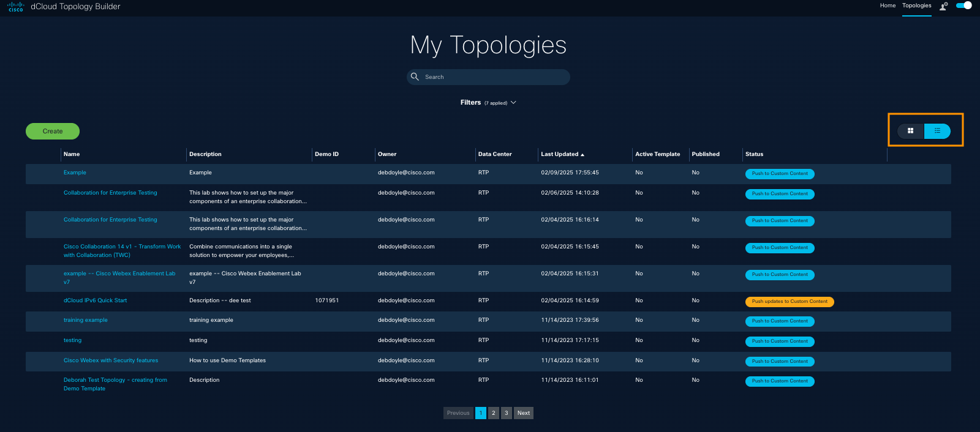Click the 02/09/2025 17:55:45 timestamp

click(x=570, y=173)
